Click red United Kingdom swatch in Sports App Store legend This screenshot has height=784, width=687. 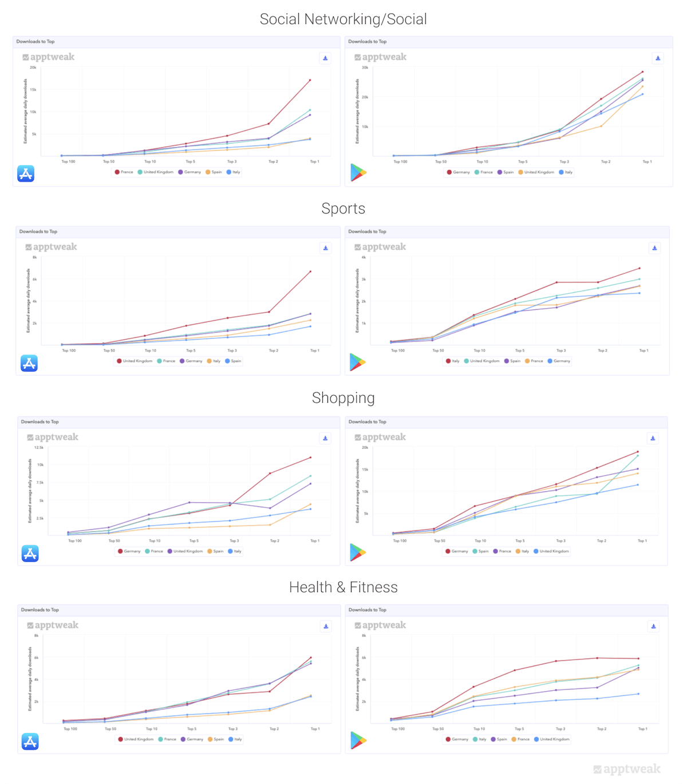coord(119,361)
